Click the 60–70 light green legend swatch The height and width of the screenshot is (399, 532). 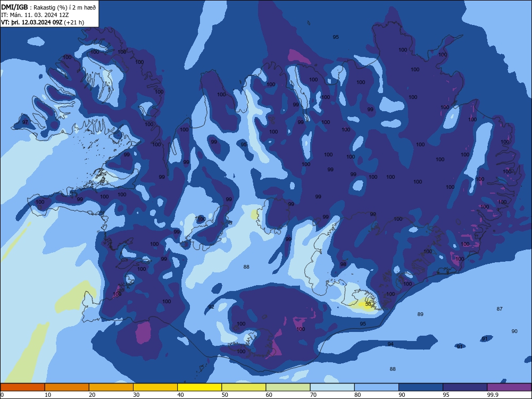coord(288,387)
